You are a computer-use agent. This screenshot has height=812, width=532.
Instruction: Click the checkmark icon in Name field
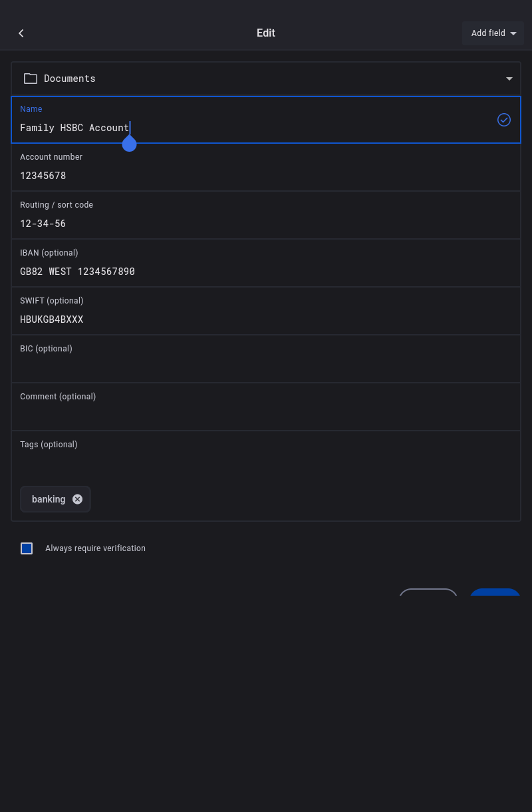504,120
